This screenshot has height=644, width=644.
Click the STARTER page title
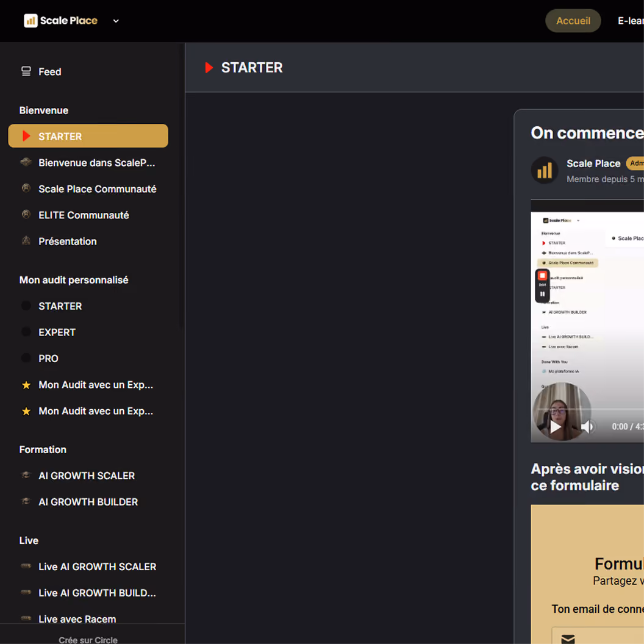click(252, 68)
